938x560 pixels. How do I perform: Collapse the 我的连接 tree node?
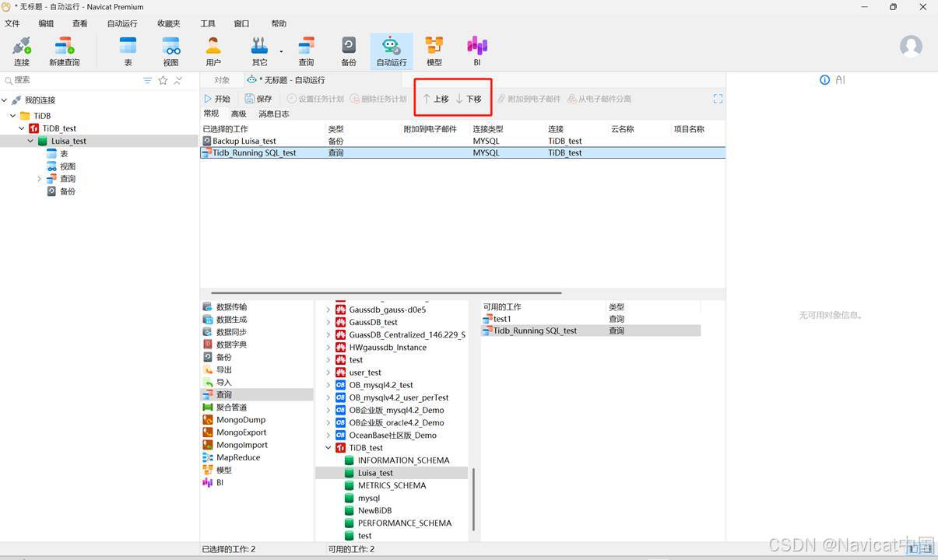coord(5,100)
